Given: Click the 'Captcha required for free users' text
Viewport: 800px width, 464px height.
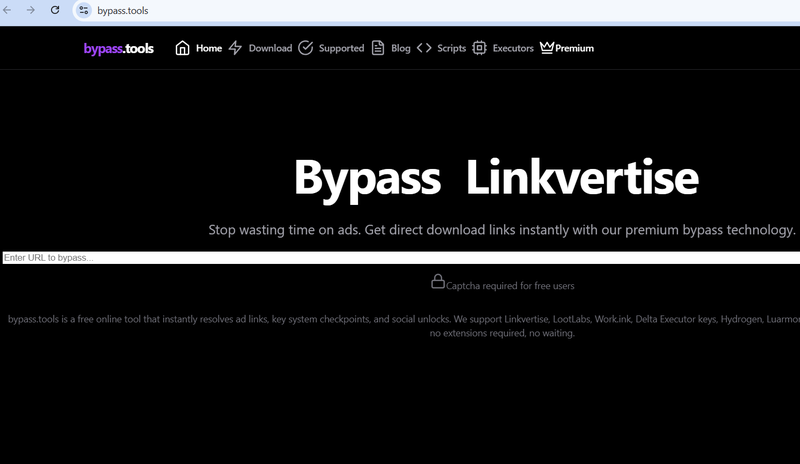Looking at the screenshot, I should coord(510,286).
